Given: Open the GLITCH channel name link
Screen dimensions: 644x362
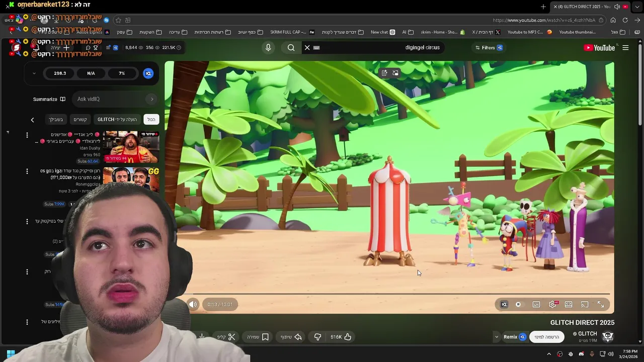Looking at the screenshot, I should pyautogui.click(x=587, y=334).
